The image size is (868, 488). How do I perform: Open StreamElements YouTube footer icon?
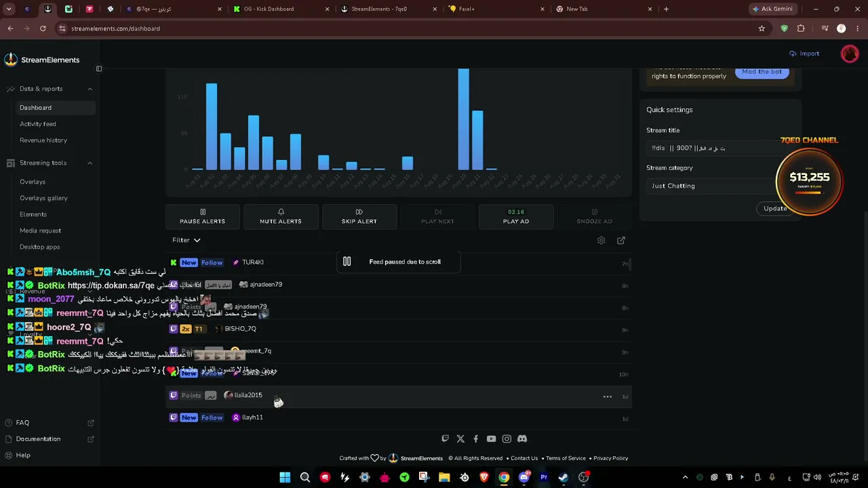click(491, 439)
